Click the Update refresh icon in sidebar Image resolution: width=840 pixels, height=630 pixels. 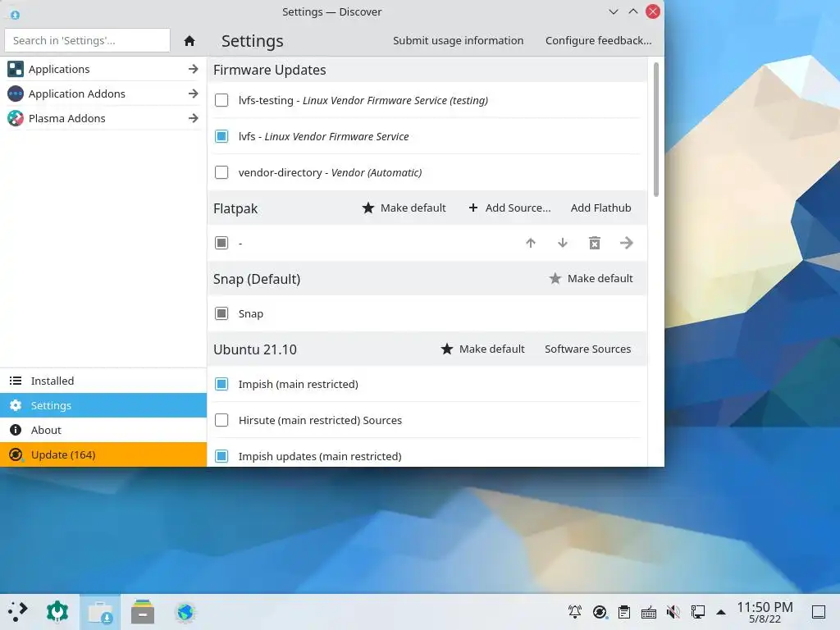pyautogui.click(x=16, y=454)
